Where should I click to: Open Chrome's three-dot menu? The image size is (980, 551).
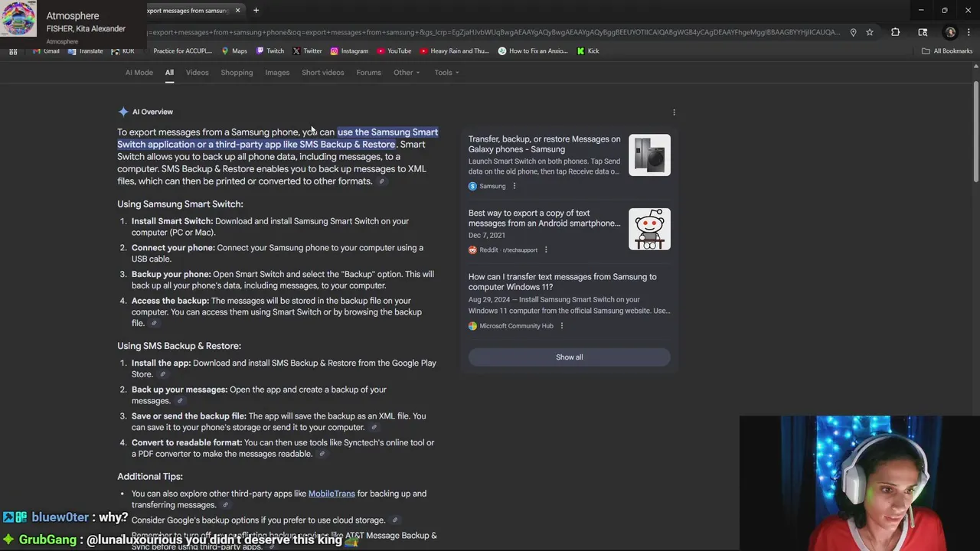pyautogui.click(x=969, y=32)
